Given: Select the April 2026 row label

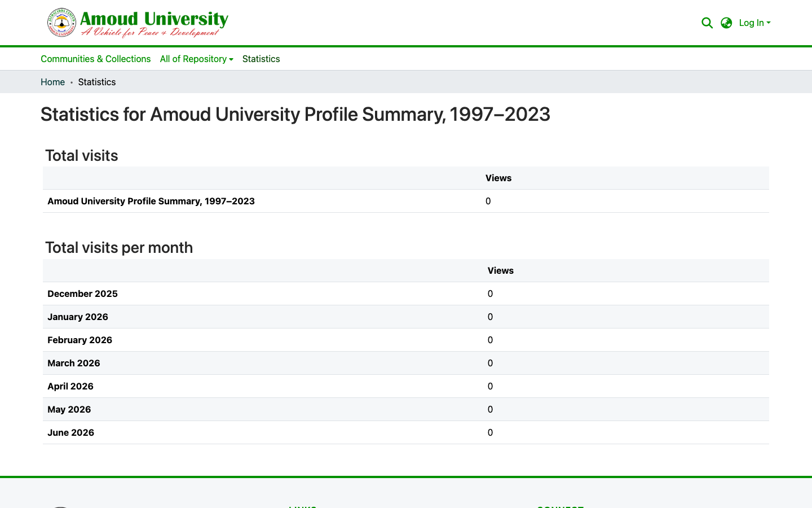Looking at the screenshot, I should (70, 386).
